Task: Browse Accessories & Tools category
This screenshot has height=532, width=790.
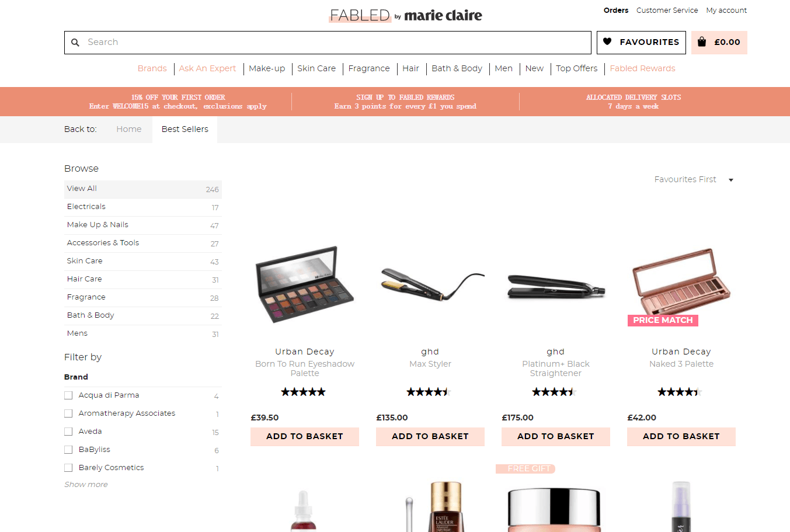Action: point(143,244)
